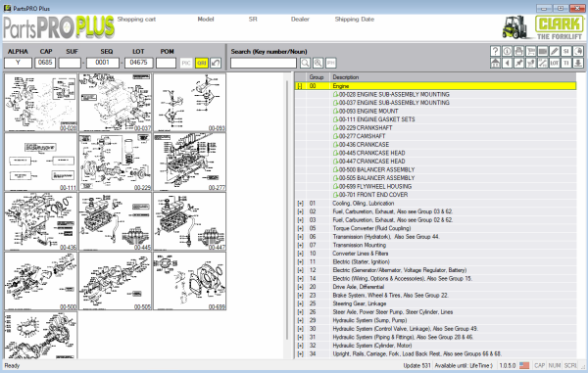
Task: Expand group 29 Hydraulic System (Sump, Pump)
Action: [x=300, y=320]
